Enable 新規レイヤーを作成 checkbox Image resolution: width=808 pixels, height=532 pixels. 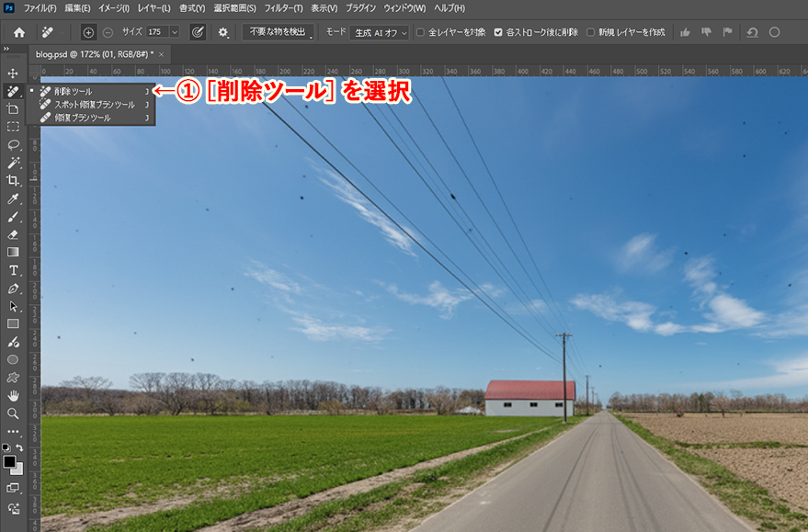(x=590, y=32)
